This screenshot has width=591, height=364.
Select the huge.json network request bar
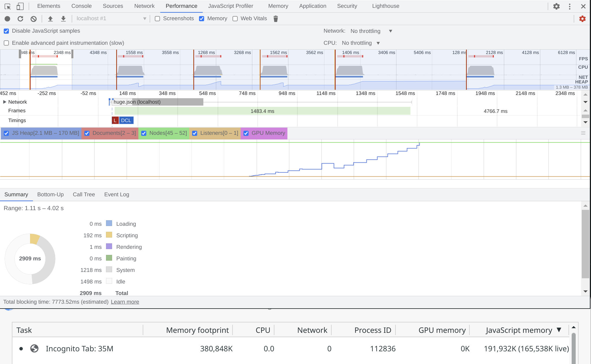(x=156, y=102)
